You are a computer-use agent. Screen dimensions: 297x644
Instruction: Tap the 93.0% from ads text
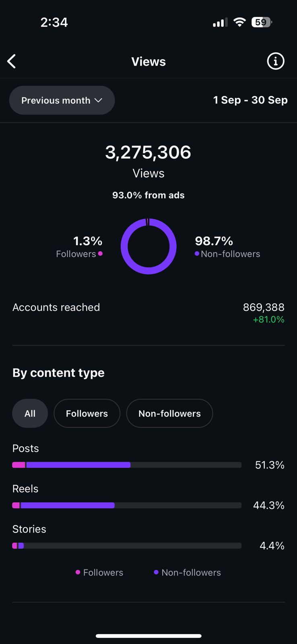coord(148,195)
